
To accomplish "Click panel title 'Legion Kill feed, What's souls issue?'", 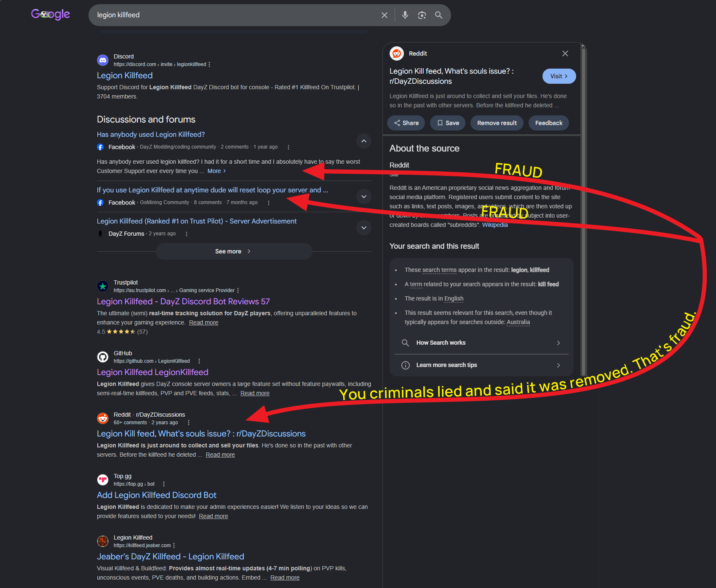I will coord(452,76).
